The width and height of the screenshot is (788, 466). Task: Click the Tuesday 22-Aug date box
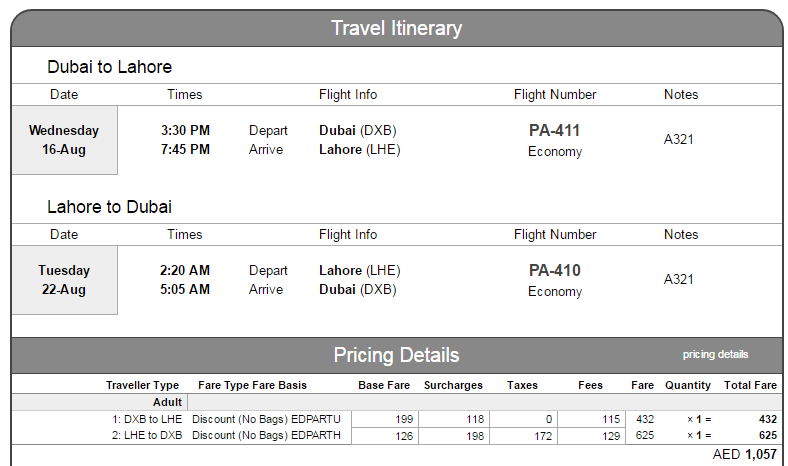[64, 280]
